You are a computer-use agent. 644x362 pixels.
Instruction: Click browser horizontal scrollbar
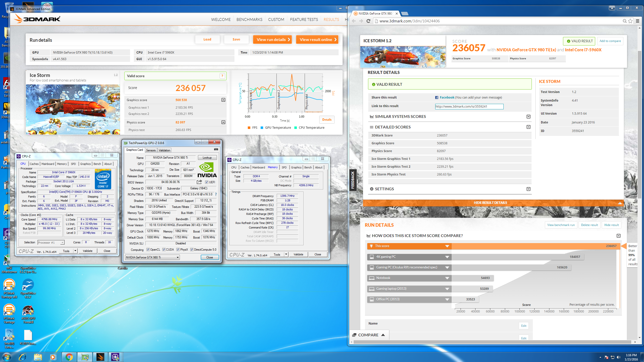[493, 342]
